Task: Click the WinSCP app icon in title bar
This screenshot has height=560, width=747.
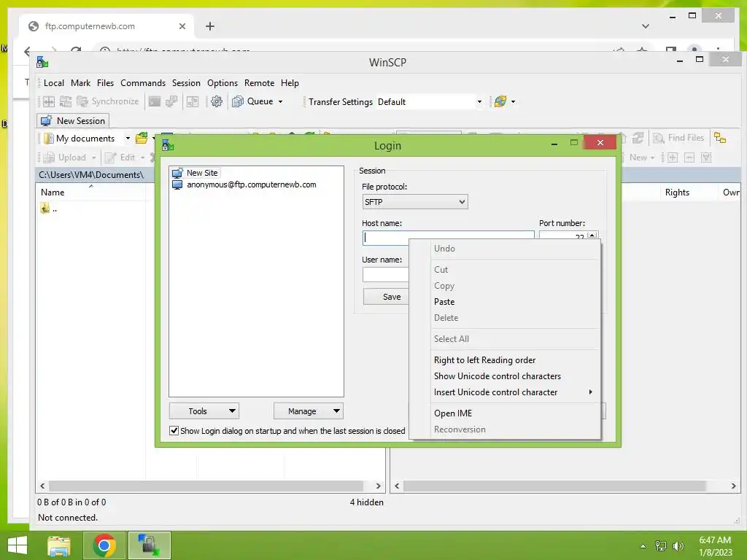Action: pyautogui.click(x=42, y=62)
